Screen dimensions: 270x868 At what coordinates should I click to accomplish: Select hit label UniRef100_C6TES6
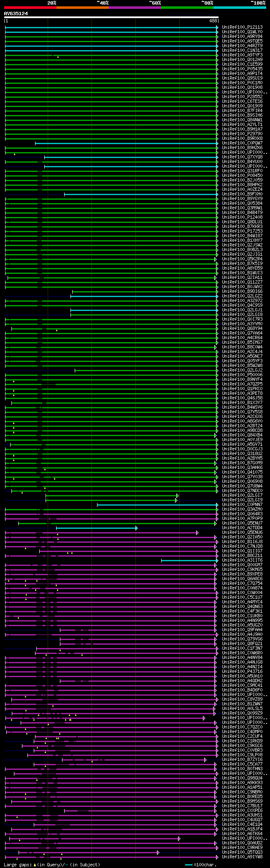tap(242, 101)
